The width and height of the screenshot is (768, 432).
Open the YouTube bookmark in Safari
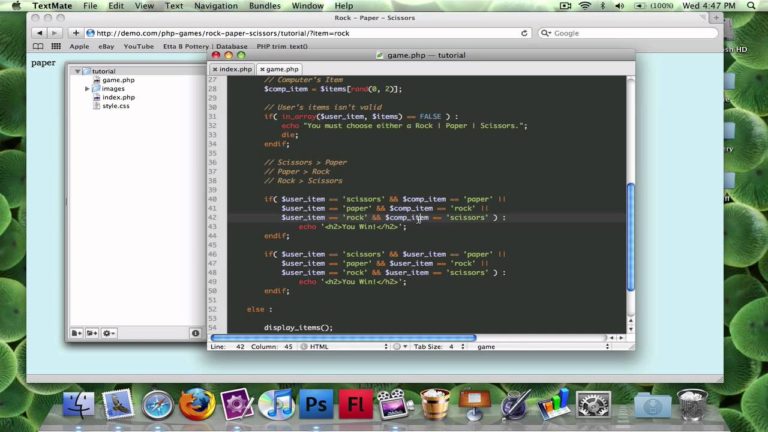139,47
